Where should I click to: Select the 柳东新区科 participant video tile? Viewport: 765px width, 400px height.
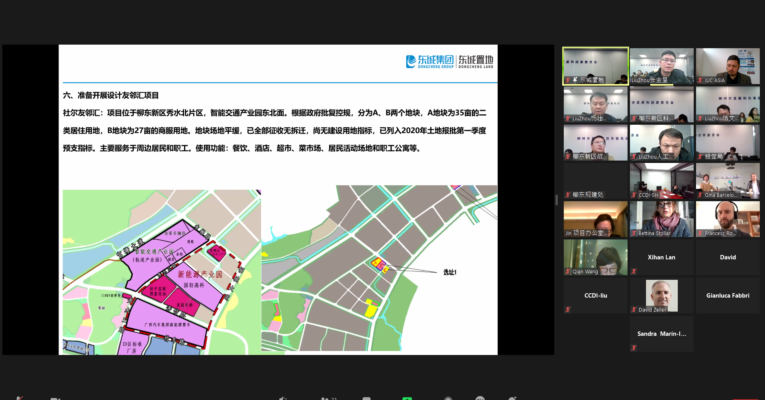tap(662, 104)
